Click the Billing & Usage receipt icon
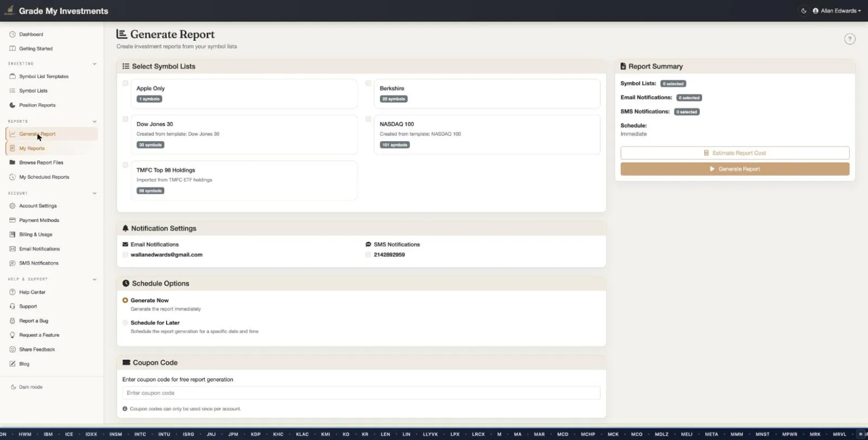868x440 pixels. (12, 234)
